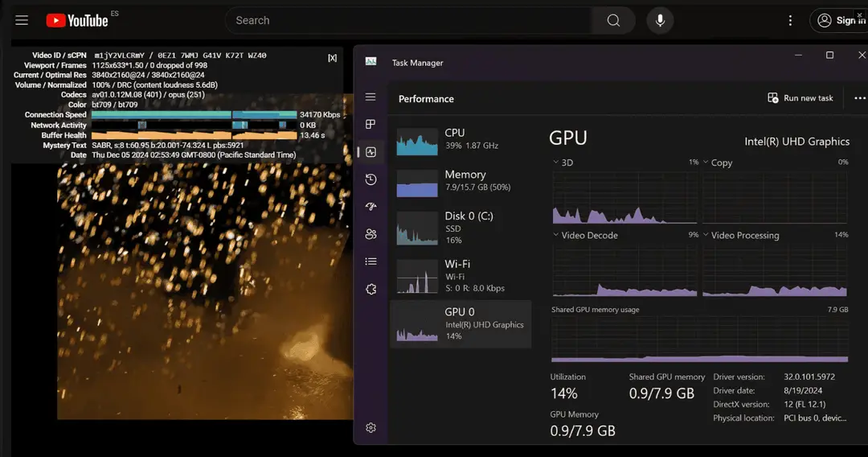Select Wi-Fi performance item
The image size is (868, 457).
pyautogui.click(x=461, y=275)
